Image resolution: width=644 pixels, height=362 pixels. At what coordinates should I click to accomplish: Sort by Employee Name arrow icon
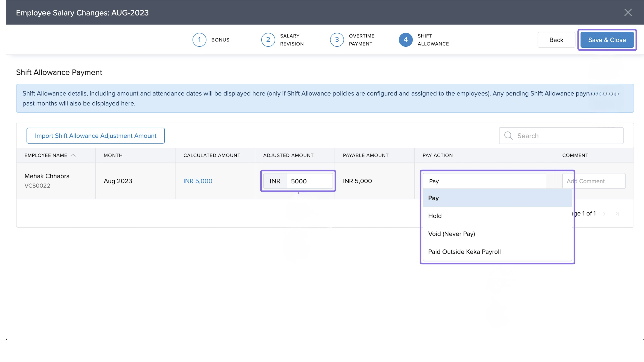[x=73, y=155]
